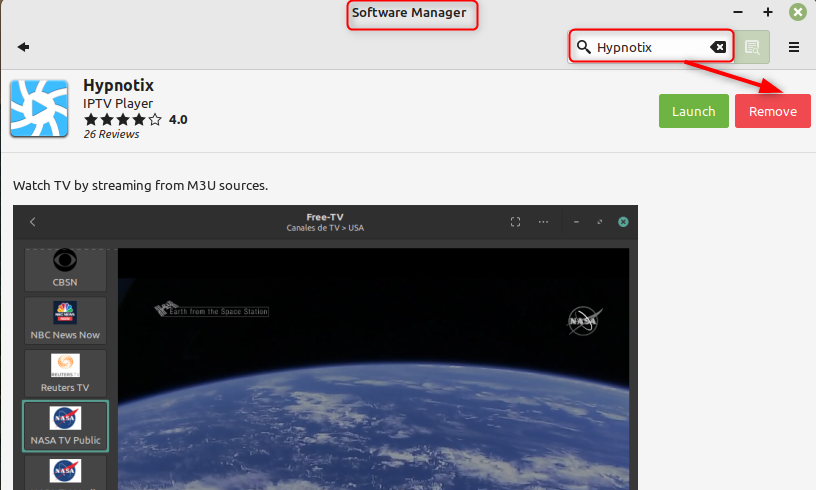
Task: Select the NASA TV Public channel tile
Action: point(65,426)
